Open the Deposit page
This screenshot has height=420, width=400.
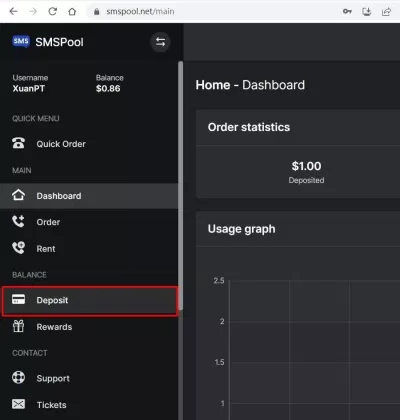[x=90, y=300]
